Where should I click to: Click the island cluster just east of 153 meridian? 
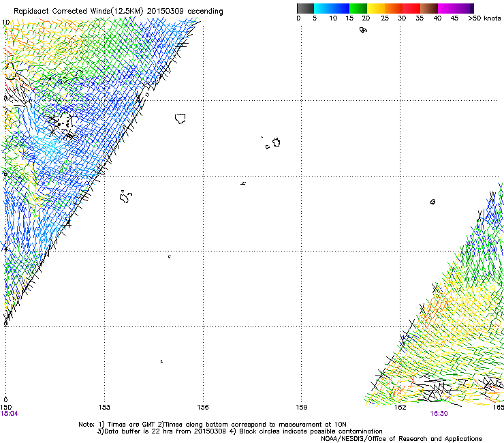click(125, 196)
